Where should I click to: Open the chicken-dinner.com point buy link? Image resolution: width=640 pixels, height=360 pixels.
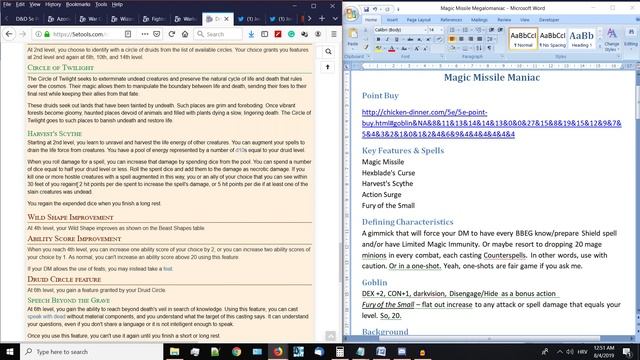491,123
